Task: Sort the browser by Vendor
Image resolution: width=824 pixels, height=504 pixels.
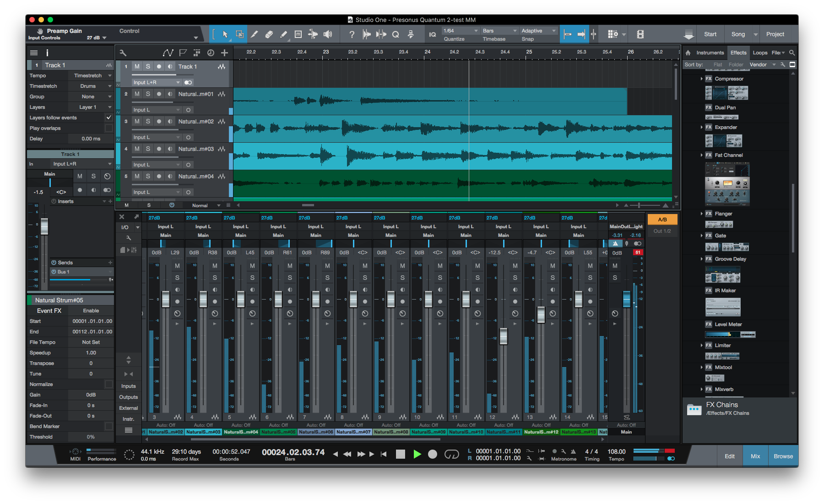Action: [758, 64]
